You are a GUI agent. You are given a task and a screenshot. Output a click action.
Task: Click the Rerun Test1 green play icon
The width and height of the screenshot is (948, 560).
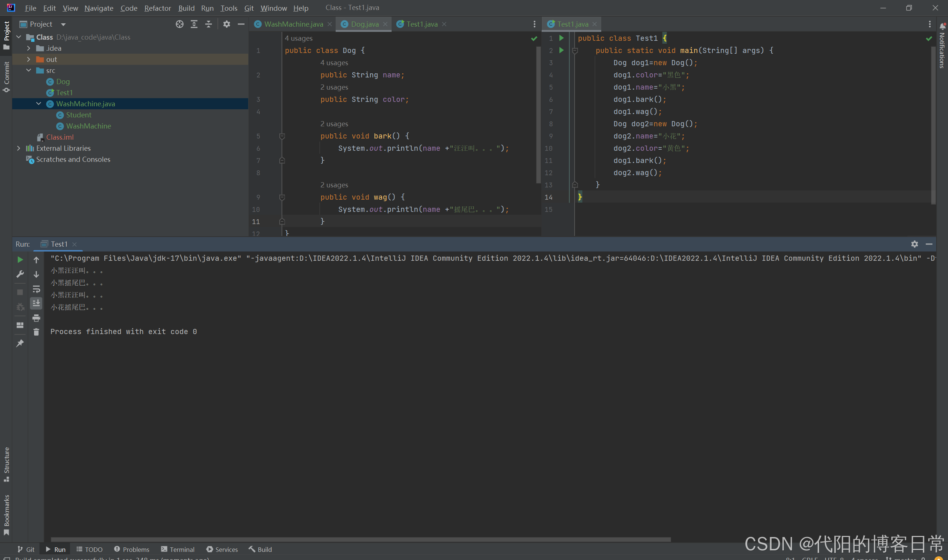[20, 260]
